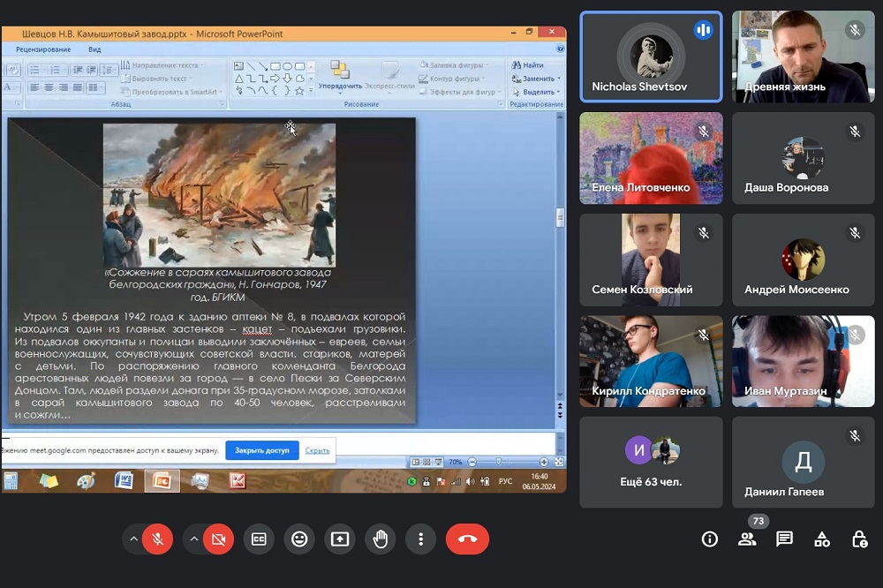Open the Activities shapes icon
Viewport: 883px width, 588px height.
(x=822, y=539)
